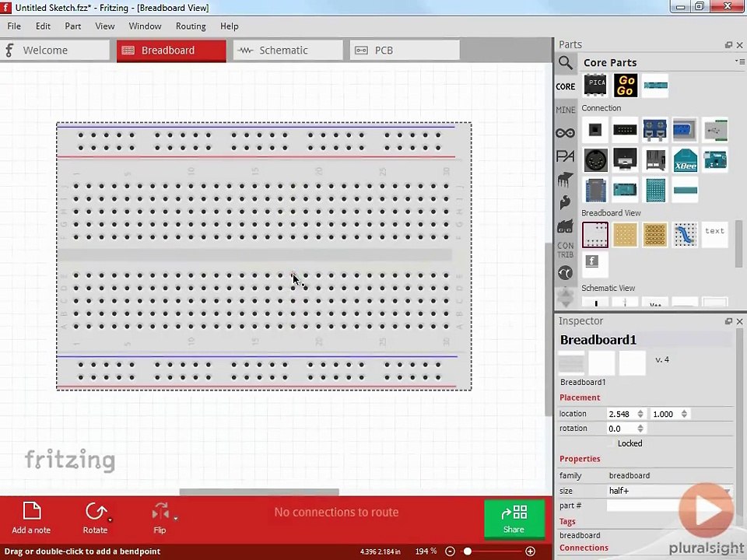747x560 pixels.
Task: Switch to the Welcome tab
Action: tap(54, 50)
